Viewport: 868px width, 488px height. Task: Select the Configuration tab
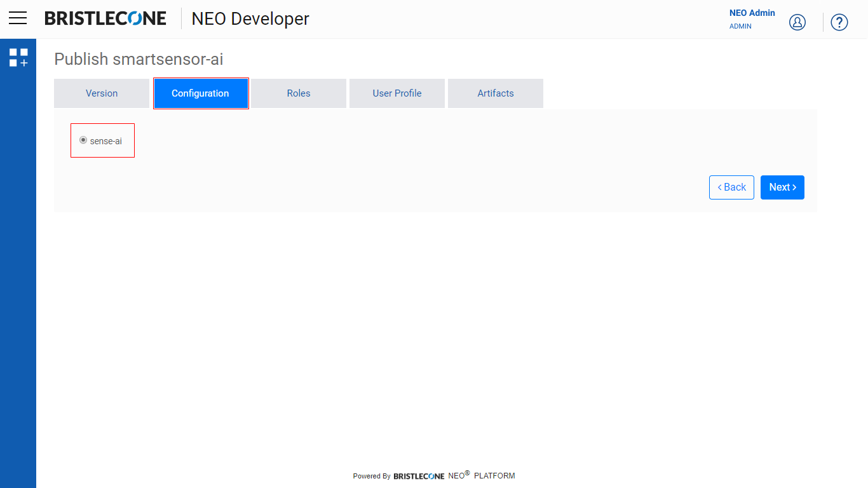pyautogui.click(x=200, y=93)
